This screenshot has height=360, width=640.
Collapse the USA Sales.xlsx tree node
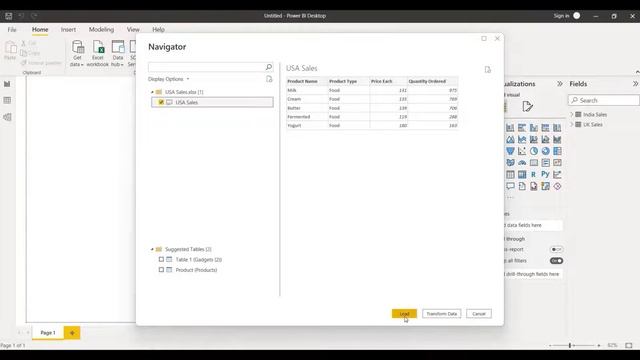click(x=152, y=92)
